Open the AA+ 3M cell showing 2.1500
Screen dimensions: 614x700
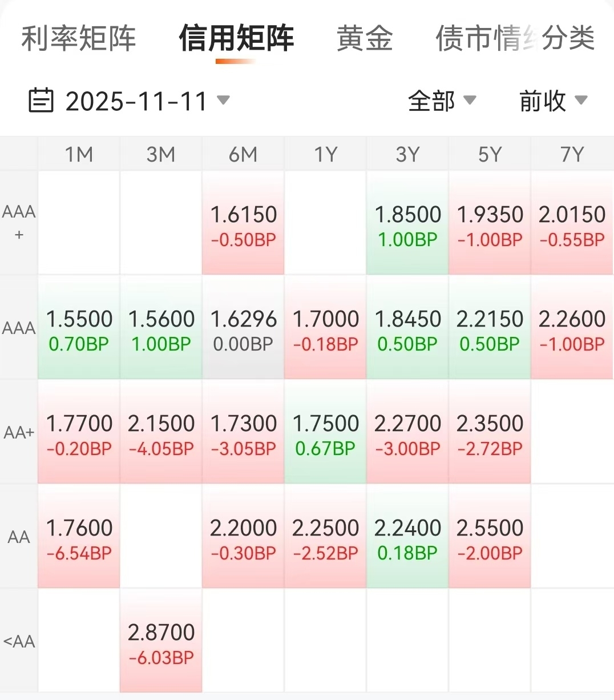coord(161,433)
